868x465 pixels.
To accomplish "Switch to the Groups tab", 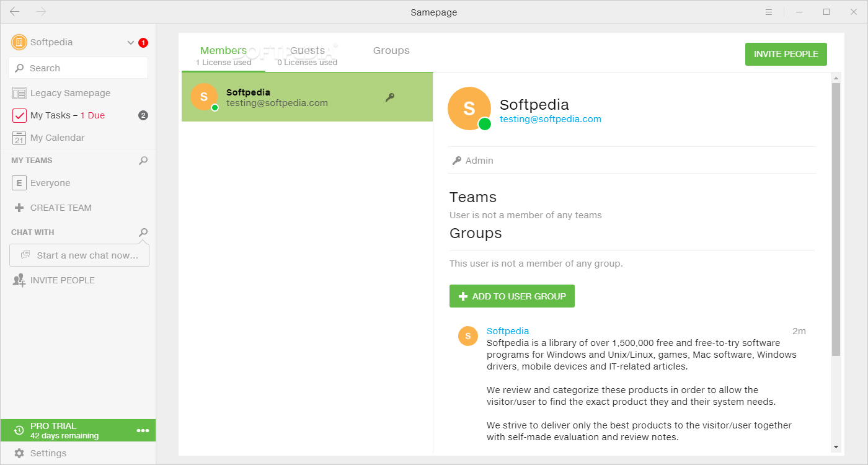I will 391,51.
